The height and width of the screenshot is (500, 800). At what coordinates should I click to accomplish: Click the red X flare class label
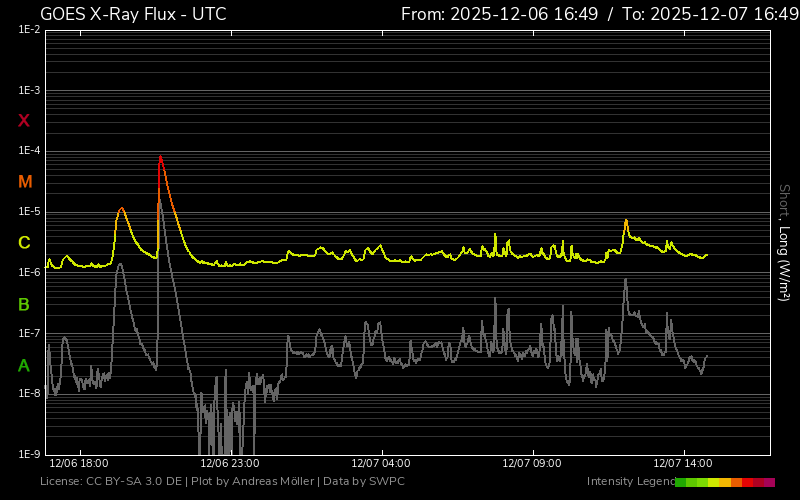pyautogui.click(x=24, y=121)
